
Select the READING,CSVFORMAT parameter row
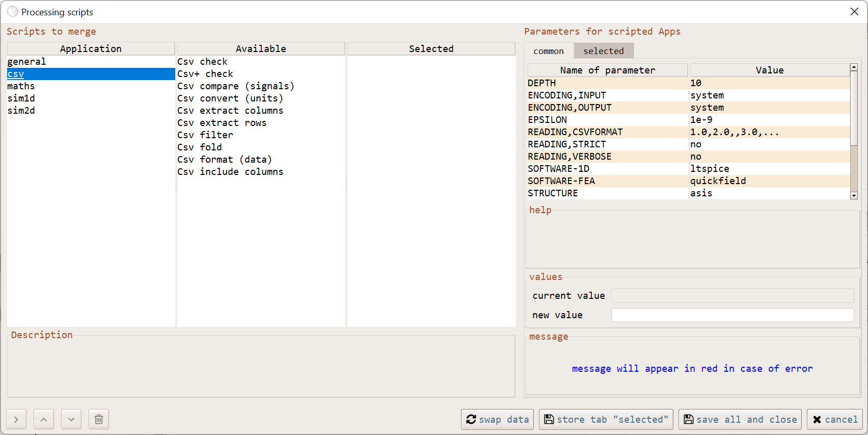coord(575,132)
